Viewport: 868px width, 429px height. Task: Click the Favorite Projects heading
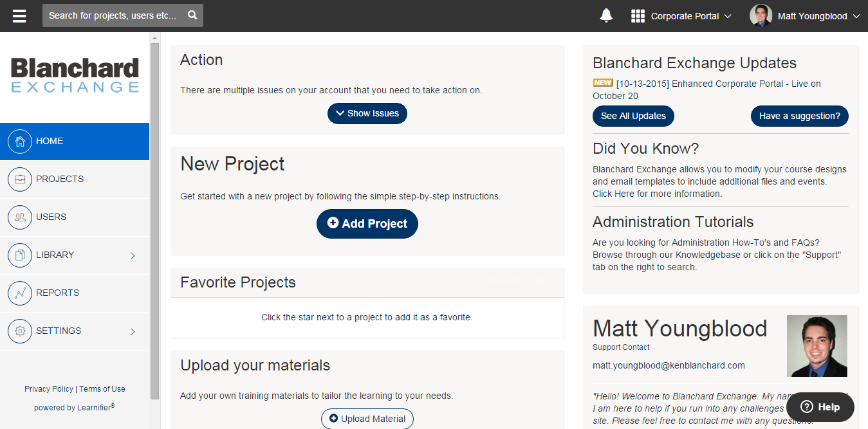238,282
